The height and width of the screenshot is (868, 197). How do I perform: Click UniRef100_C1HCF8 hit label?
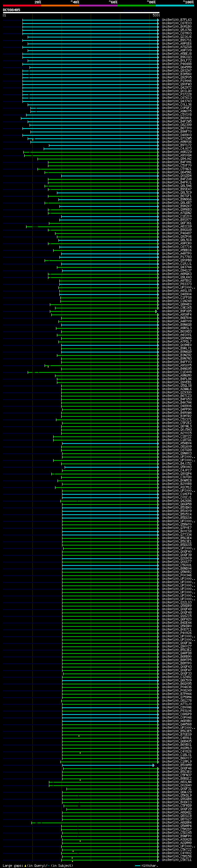177,494
